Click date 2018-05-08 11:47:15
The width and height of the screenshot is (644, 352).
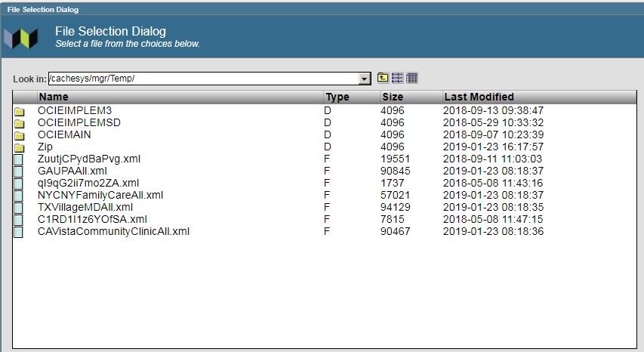[493, 219]
